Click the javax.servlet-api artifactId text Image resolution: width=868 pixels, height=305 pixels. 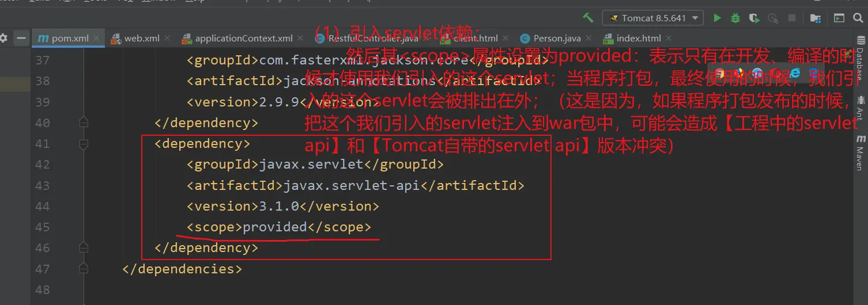coord(352,185)
